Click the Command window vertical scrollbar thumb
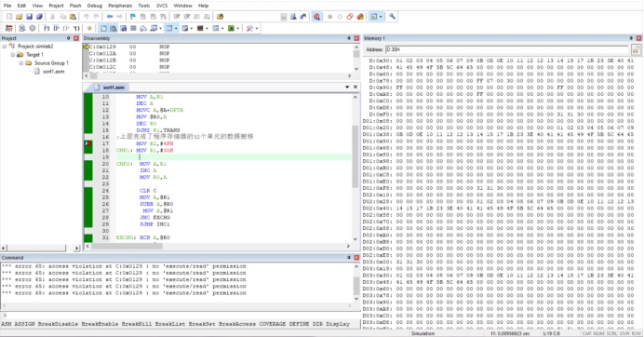The image size is (644, 337). [356, 286]
